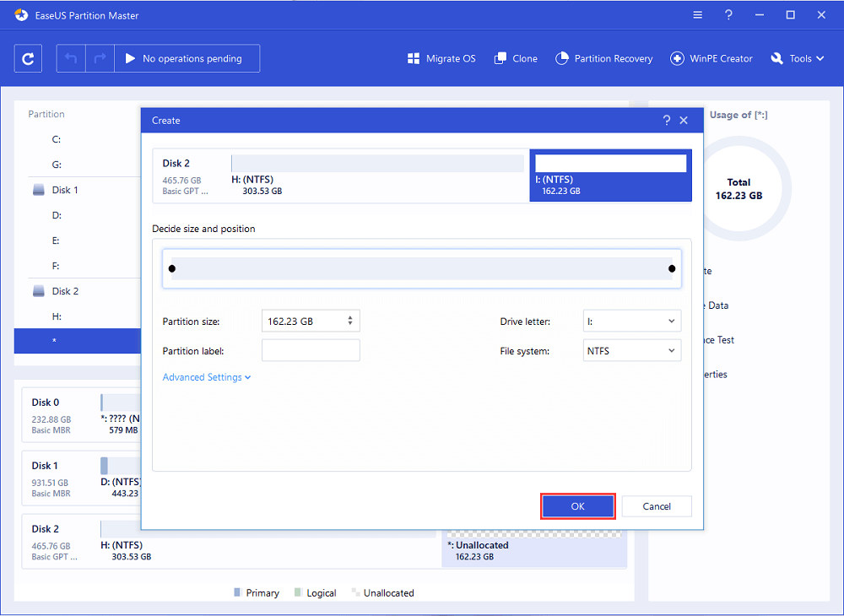This screenshot has height=616, width=844.
Task: Click the Total 162.23 GB usage ring
Action: point(738,189)
